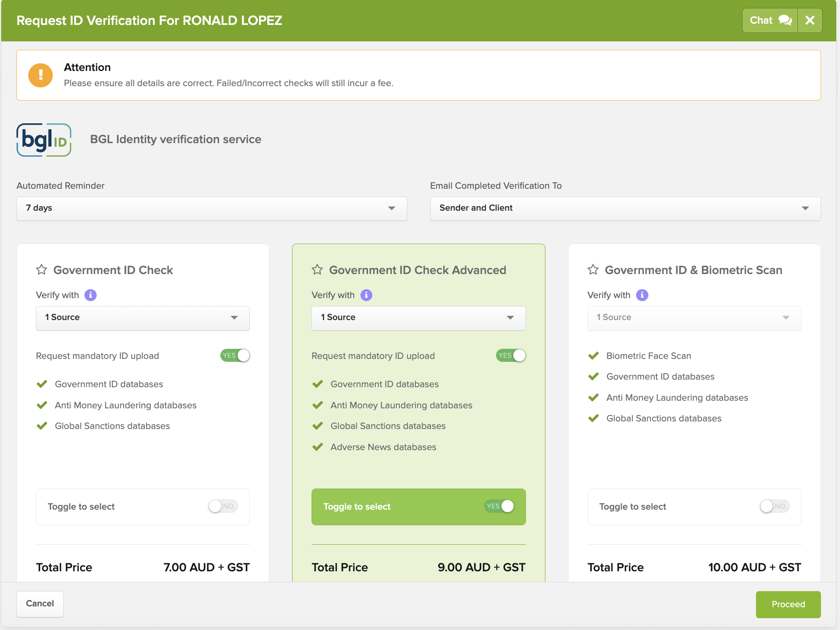Viewport: 840px width, 630px height.
Task: Click 'BGL Identity verification service' heading
Action: click(176, 139)
